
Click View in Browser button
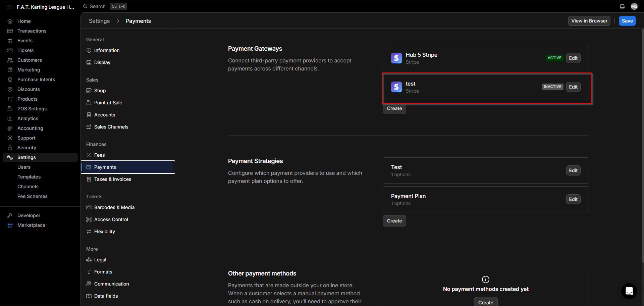(x=589, y=21)
